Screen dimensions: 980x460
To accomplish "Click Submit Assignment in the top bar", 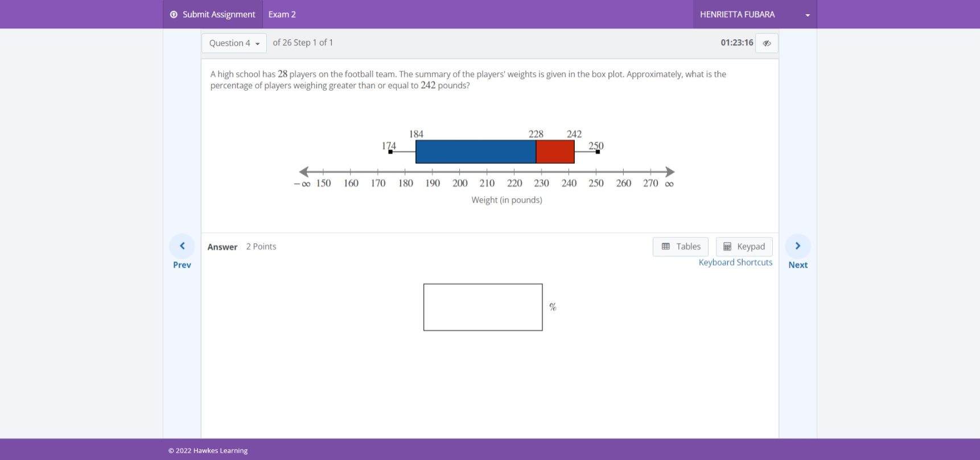I will click(213, 14).
